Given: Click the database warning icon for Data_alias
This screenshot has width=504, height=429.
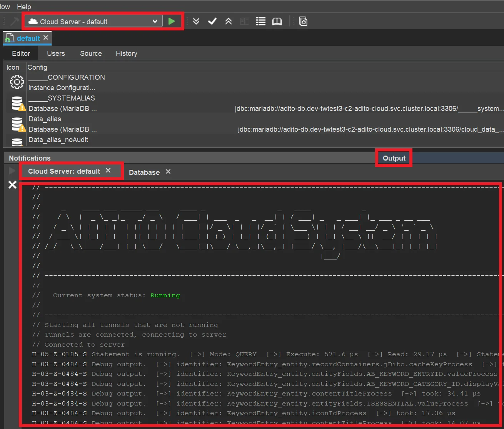Looking at the screenshot, I should 18,124.
